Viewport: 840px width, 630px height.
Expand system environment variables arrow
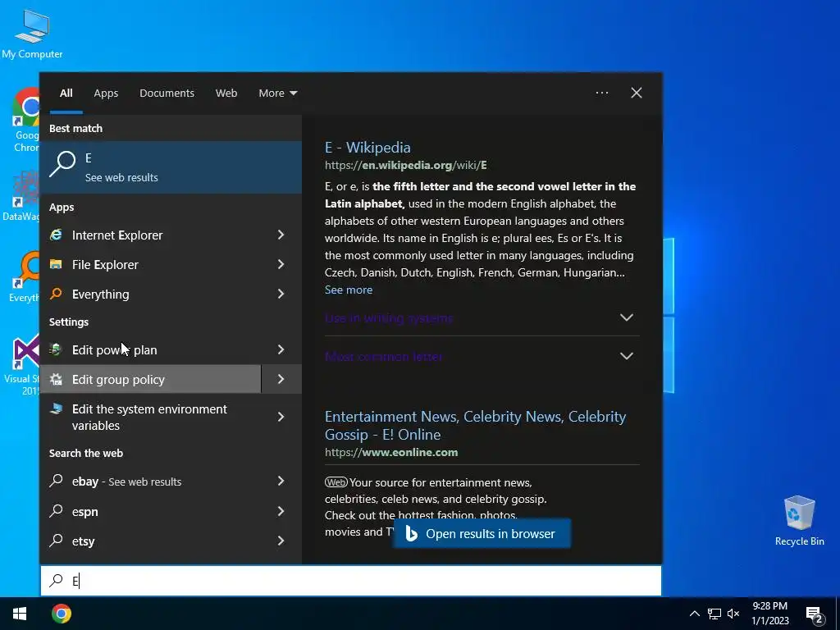pyautogui.click(x=281, y=417)
